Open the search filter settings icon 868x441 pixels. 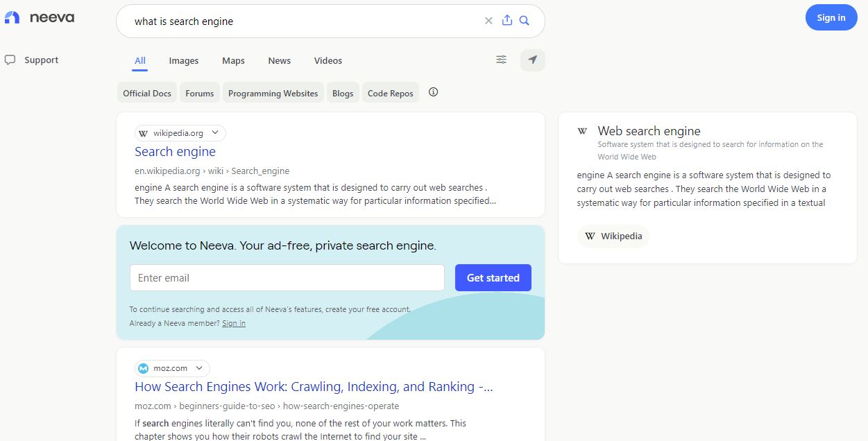[x=501, y=60]
